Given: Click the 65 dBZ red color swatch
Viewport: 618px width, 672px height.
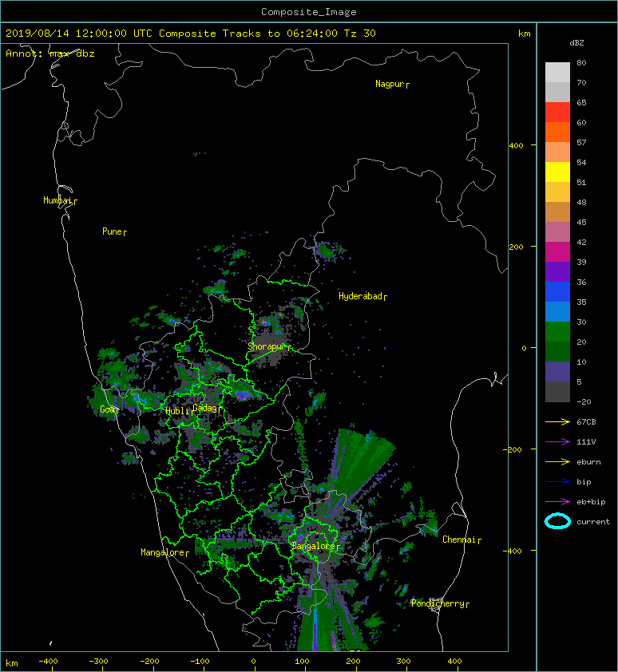Looking at the screenshot, I should (x=557, y=112).
